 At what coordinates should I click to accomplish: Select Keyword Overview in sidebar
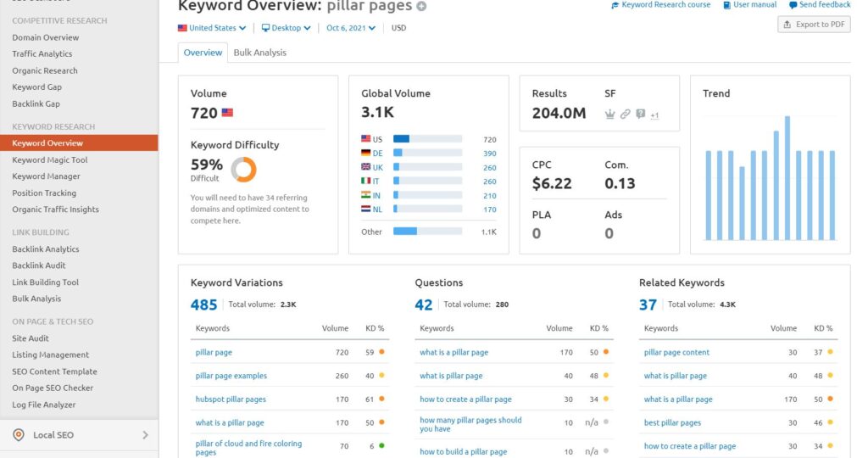tap(79, 142)
